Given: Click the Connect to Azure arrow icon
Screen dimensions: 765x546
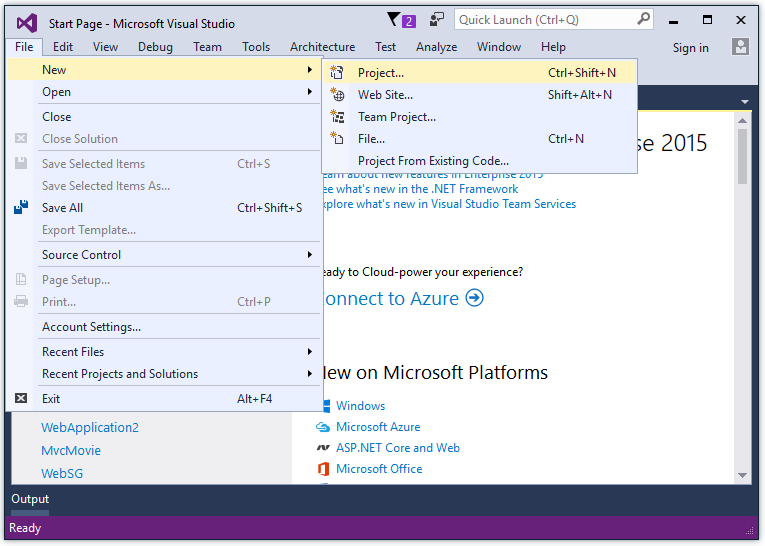Looking at the screenshot, I should point(474,298).
